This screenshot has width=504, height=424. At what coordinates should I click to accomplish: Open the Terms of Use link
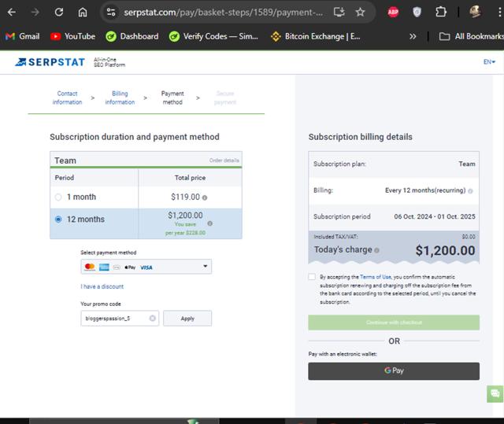[x=376, y=277]
